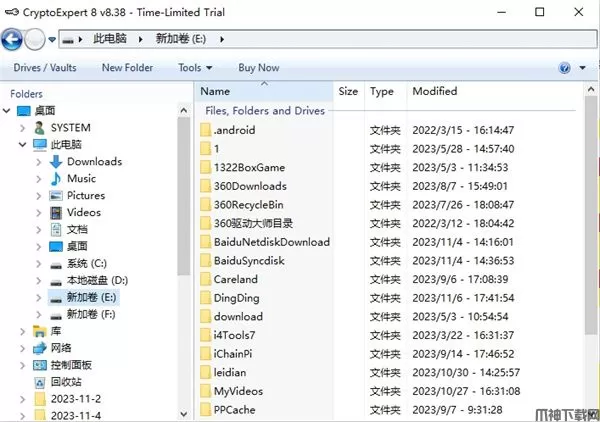Select the i4Tools7 folder icon
Image resolution: width=600 pixels, height=422 pixels.
[x=205, y=335]
